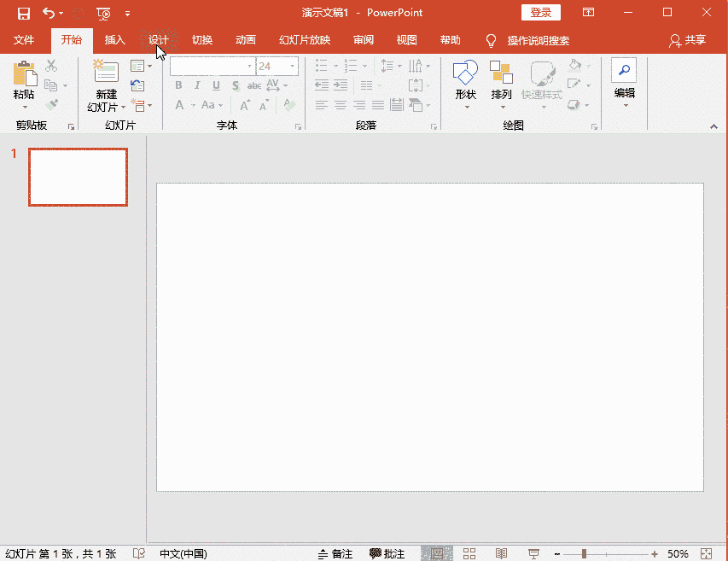
Task: Click the New Slide icon
Action: [x=107, y=71]
